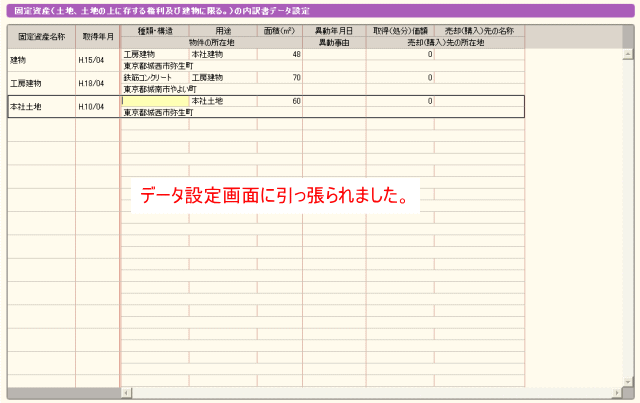Click the 鉄筋コンクリート structure cell
The width and height of the screenshot is (640, 403).
[155, 78]
